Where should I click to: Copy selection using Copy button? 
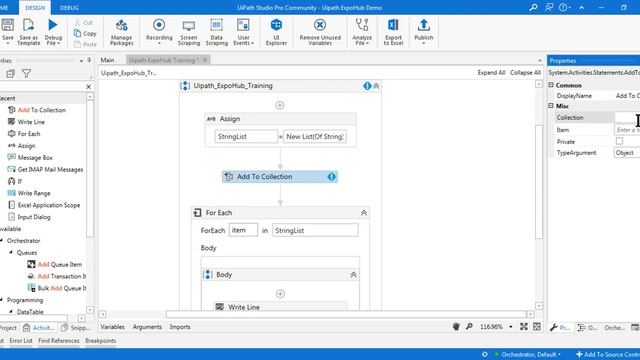click(85, 33)
